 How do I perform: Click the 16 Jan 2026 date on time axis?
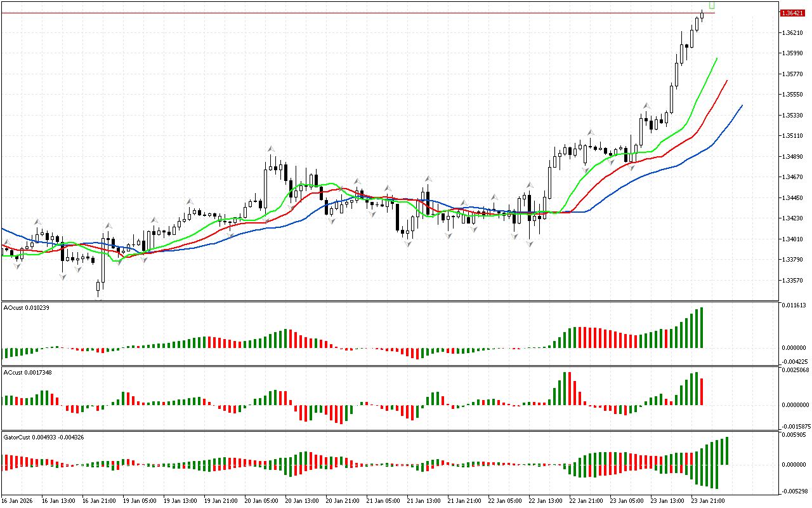(x=16, y=500)
